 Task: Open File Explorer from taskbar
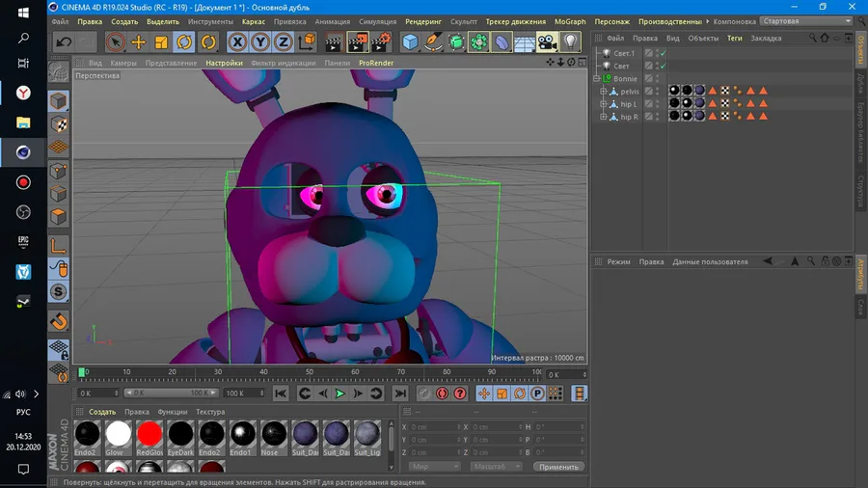coord(23,122)
